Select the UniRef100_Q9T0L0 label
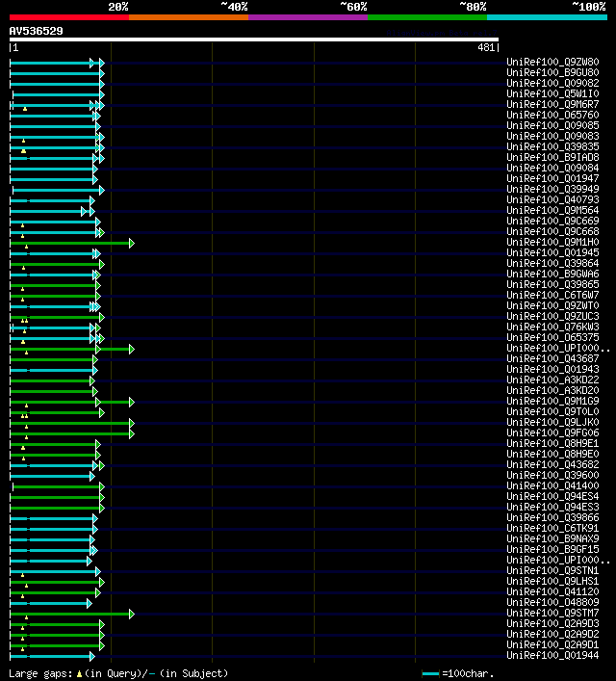The width and height of the screenshot is (616, 681). (552, 411)
